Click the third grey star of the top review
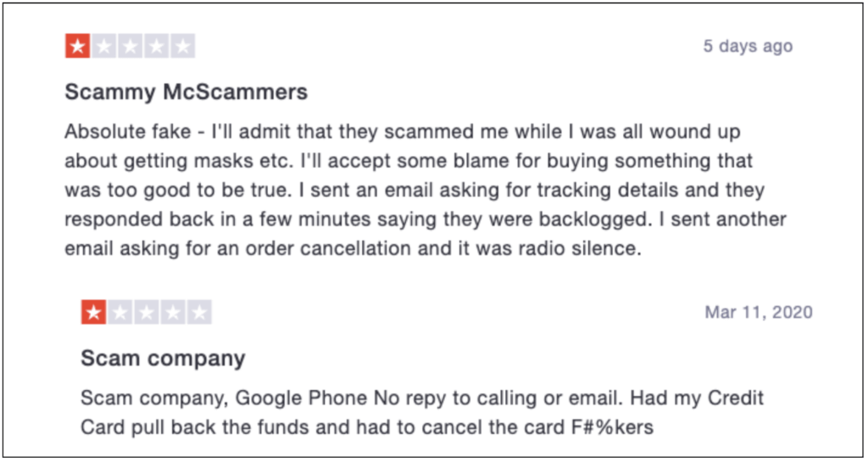 (x=130, y=46)
